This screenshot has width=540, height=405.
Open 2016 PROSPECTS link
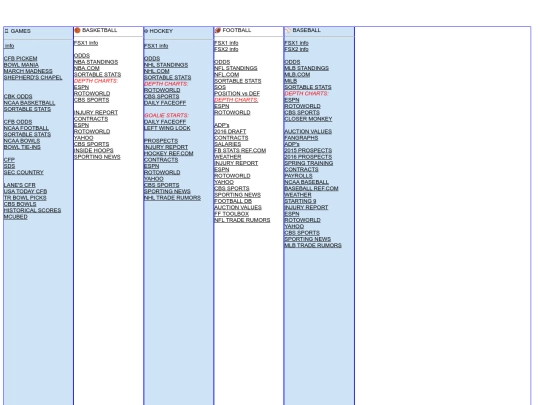pyautogui.click(x=308, y=157)
